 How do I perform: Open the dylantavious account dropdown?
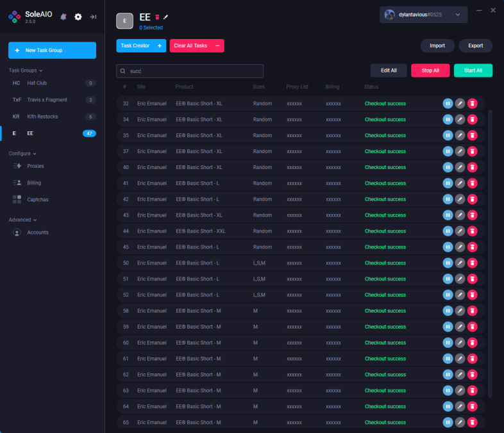click(x=423, y=15)
